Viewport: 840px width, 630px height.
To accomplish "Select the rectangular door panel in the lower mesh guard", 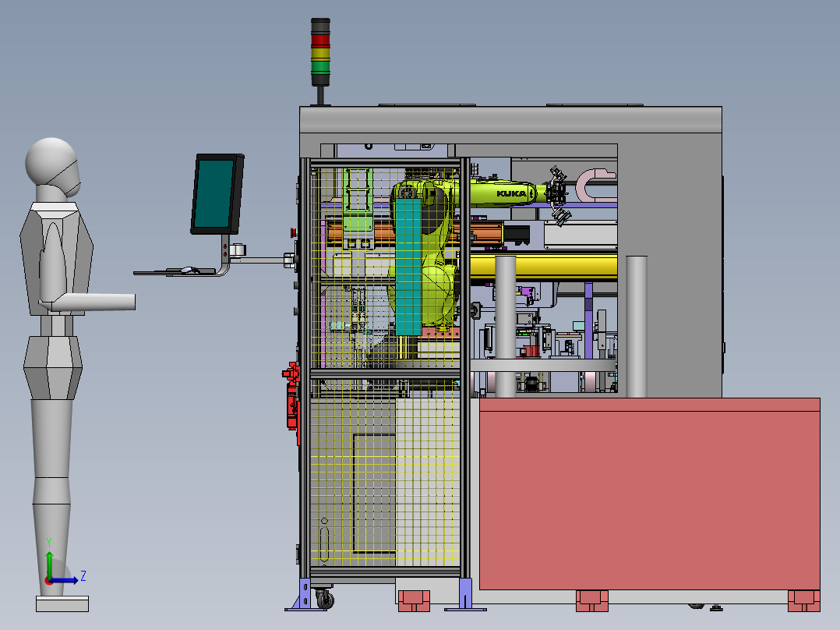I will (x=374, y=493).
